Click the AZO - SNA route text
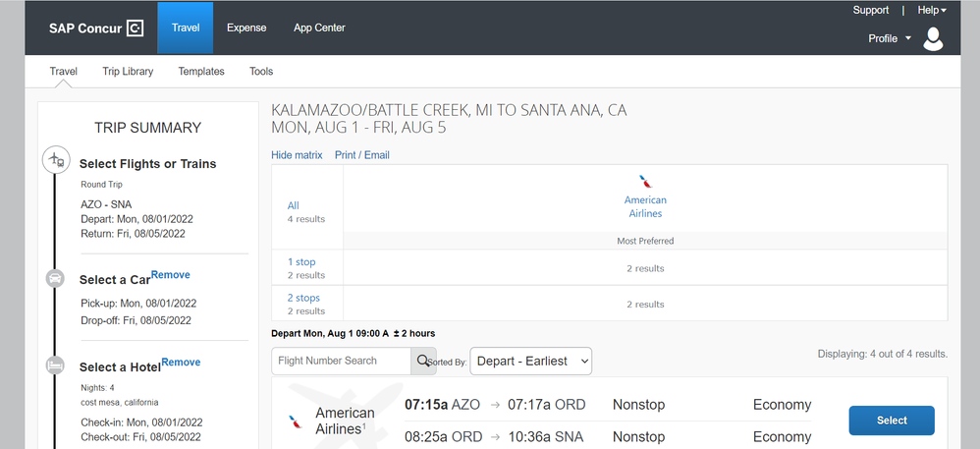The height and width of the screenshot is (449, 980). click(x=106, y=204)
